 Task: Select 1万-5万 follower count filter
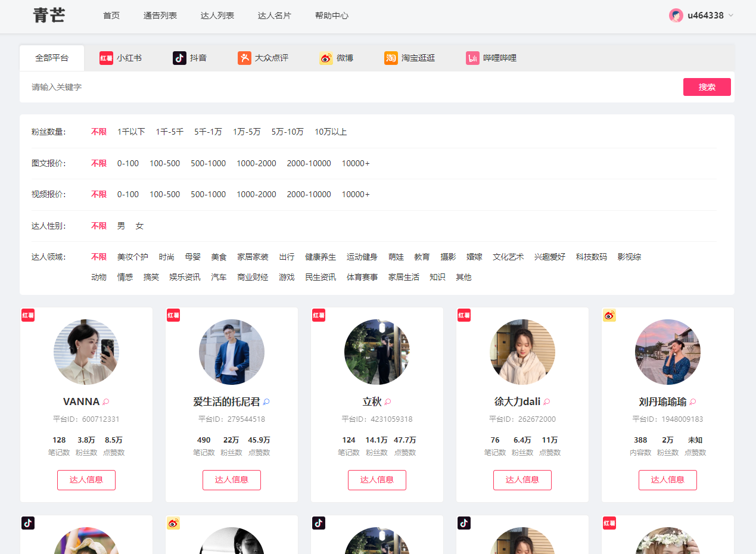coord(247,132)
